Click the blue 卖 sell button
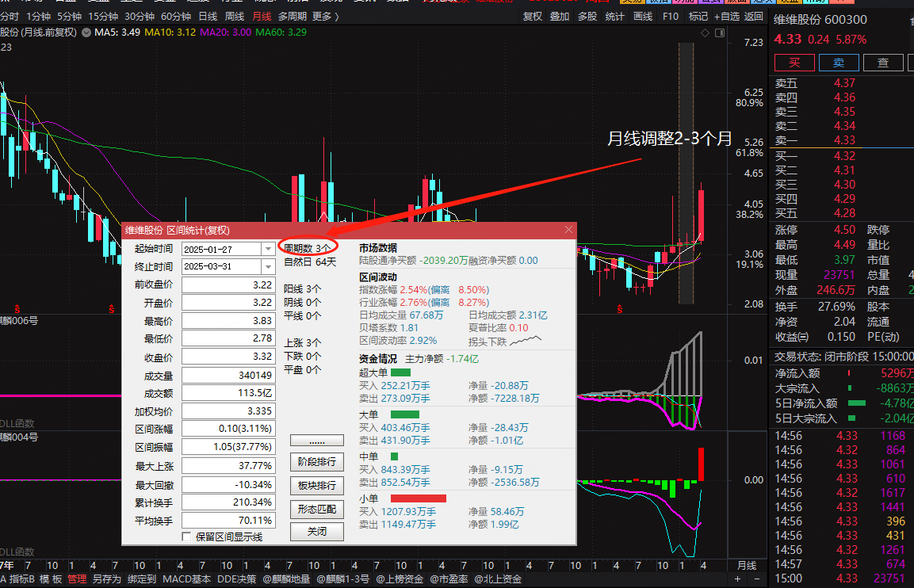 (838, 63)
